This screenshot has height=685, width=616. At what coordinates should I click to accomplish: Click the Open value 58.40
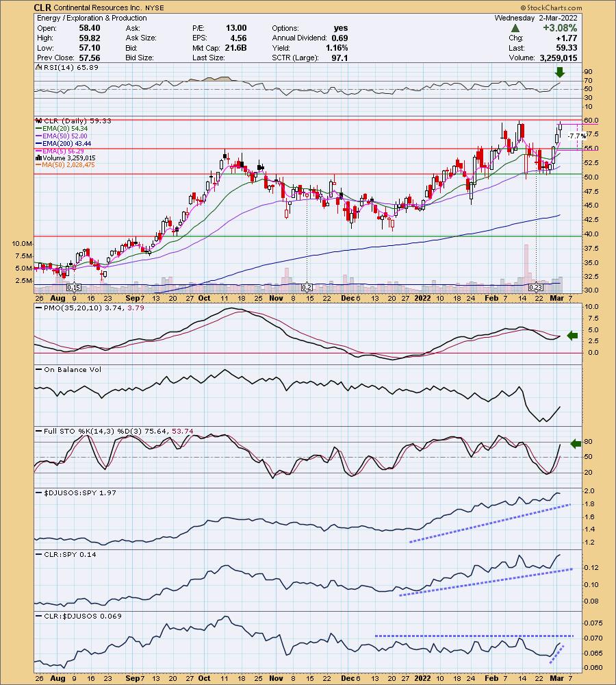pyautogui.click(x=90, y=28)
